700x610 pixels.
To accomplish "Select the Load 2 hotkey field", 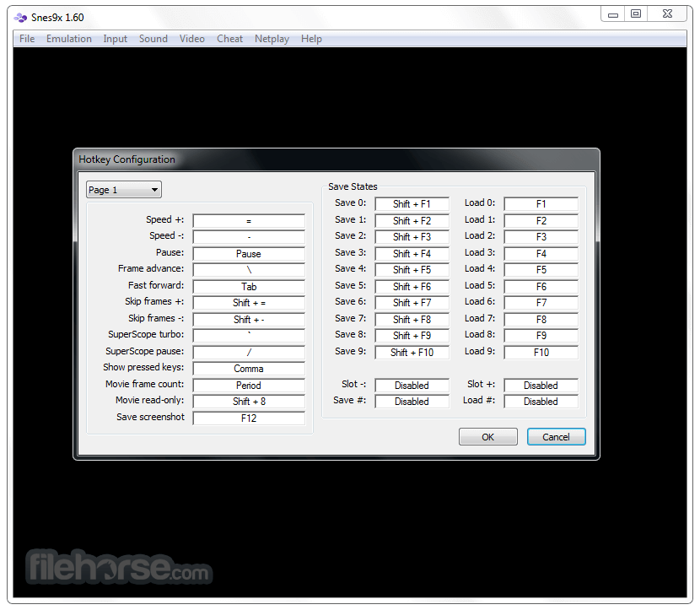I will (x=541, y=237).
